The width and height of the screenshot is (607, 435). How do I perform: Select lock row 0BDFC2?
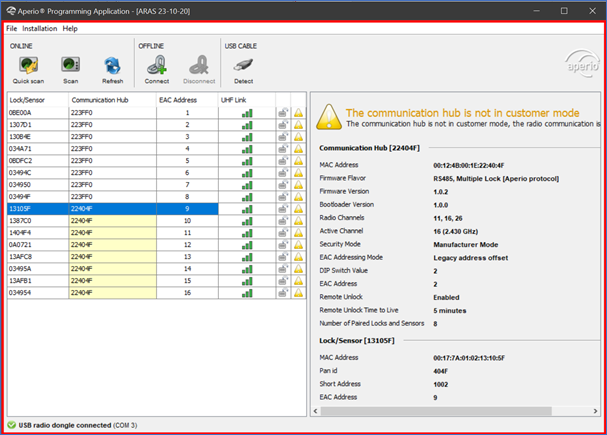[156, 161]
